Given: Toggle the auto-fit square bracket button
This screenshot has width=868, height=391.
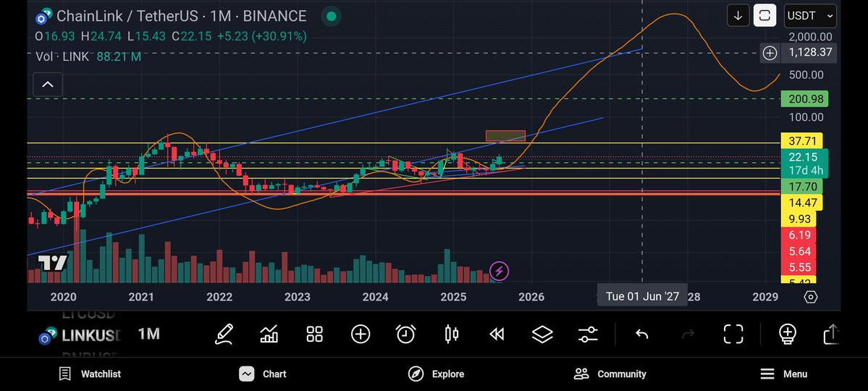Looking at the screenshot, I should click(764, 16).
